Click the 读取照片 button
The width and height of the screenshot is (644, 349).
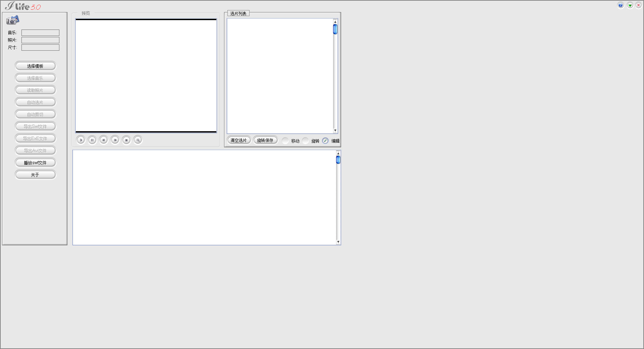click(35, 90)
